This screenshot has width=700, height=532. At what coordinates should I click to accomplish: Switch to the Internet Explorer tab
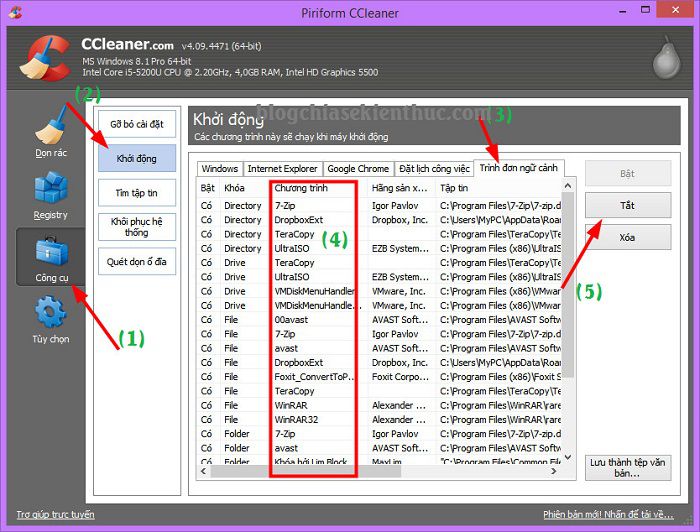point(283,169)
